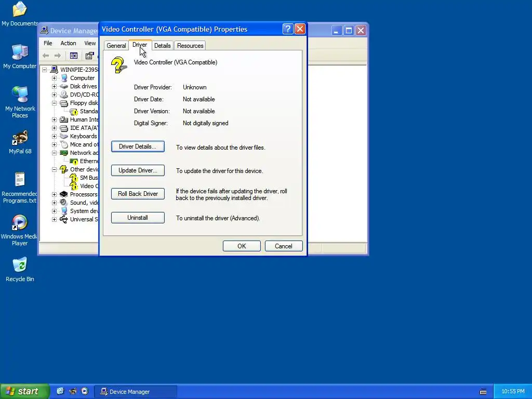This screenshot has height=399, width=532.
Task: Expand the Computer tree node
Action: [x=54, y=78]
